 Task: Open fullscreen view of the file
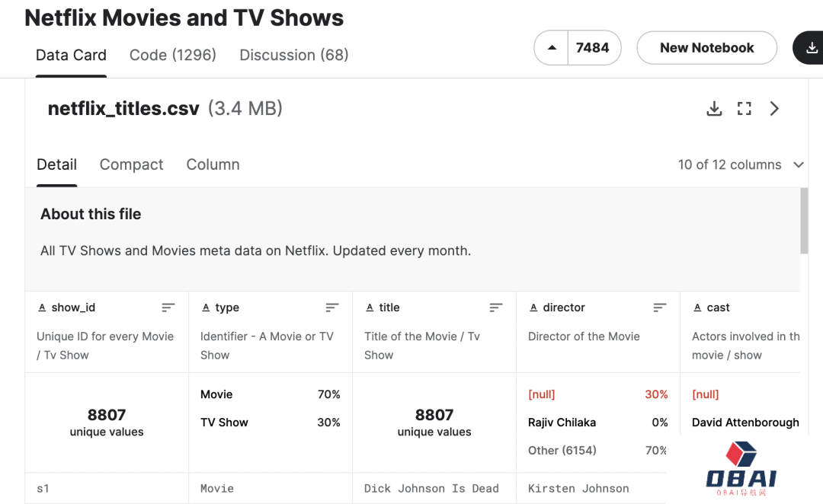745,109
